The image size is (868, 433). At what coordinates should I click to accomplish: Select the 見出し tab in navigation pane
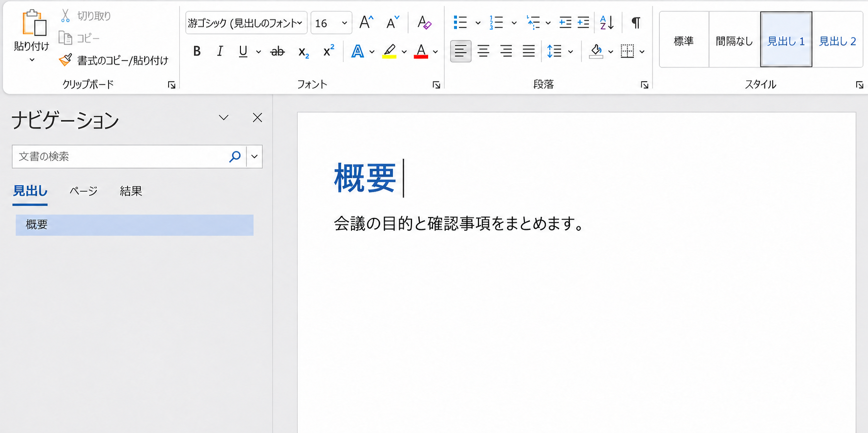coord(30,191)
